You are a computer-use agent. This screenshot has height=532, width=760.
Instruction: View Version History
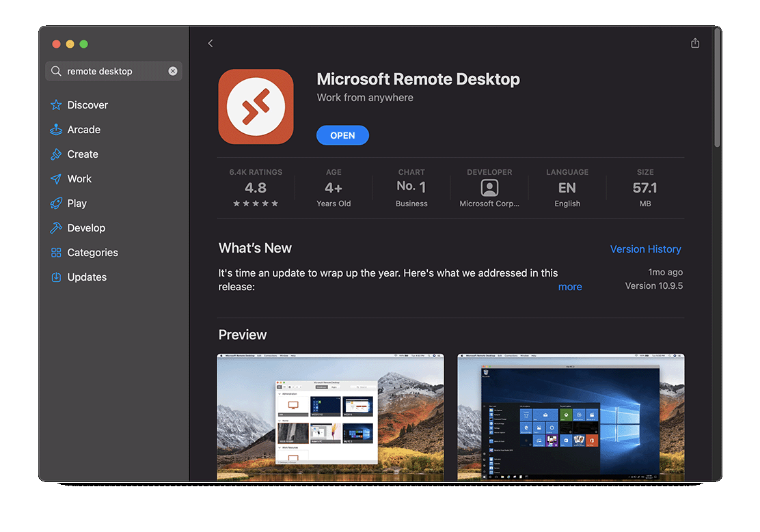[646, 249]
